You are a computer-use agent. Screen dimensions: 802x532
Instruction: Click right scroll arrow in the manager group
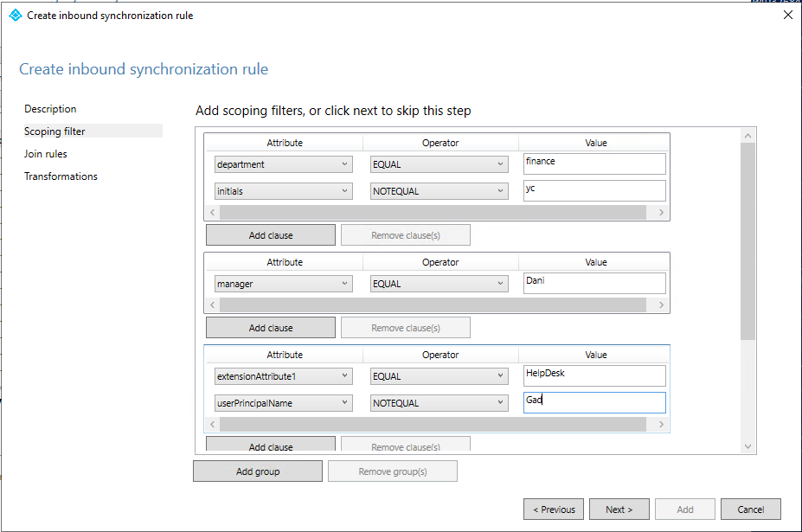coord(661,304)
